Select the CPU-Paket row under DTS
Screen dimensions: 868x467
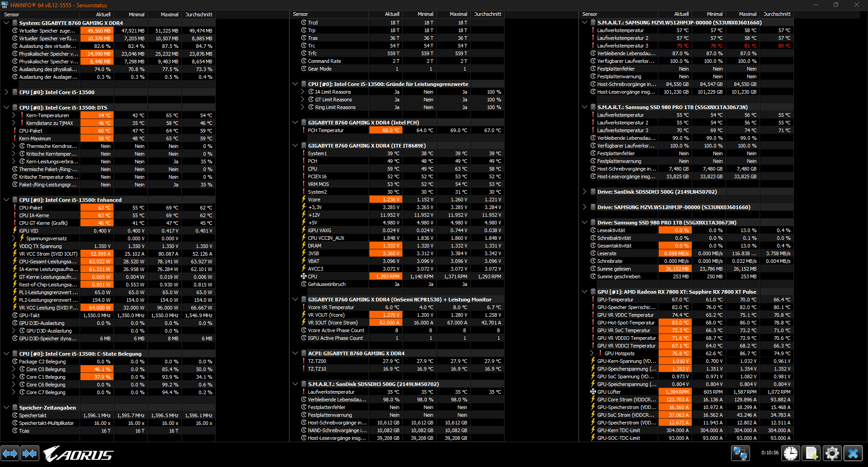point(108,130)
